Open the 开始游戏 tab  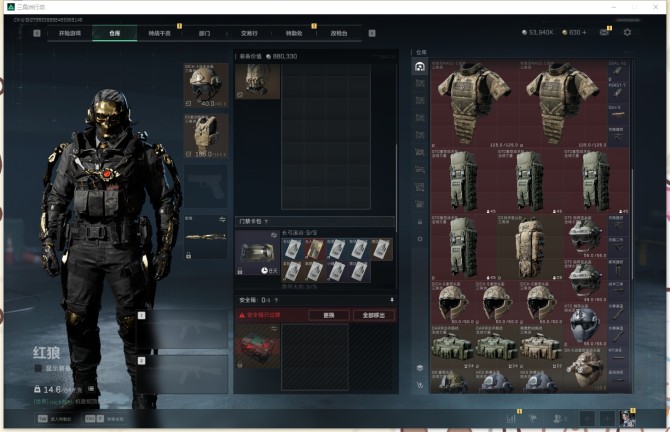(x=70, y=33)
